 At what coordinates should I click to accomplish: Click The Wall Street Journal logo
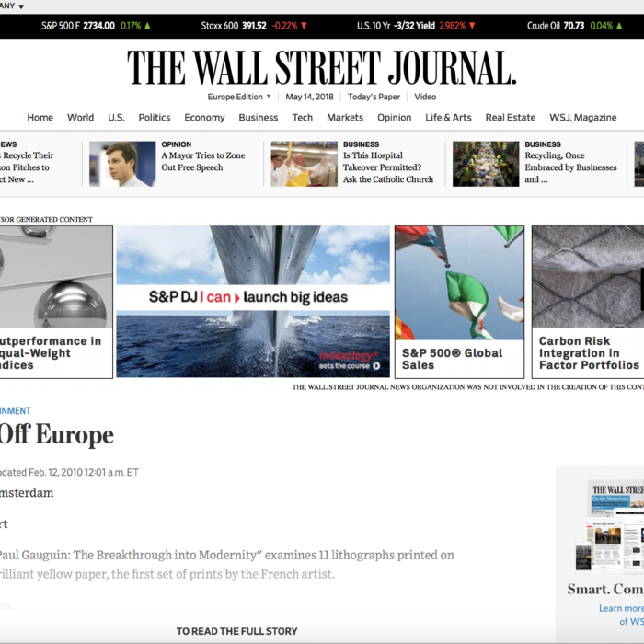point(322,67)
